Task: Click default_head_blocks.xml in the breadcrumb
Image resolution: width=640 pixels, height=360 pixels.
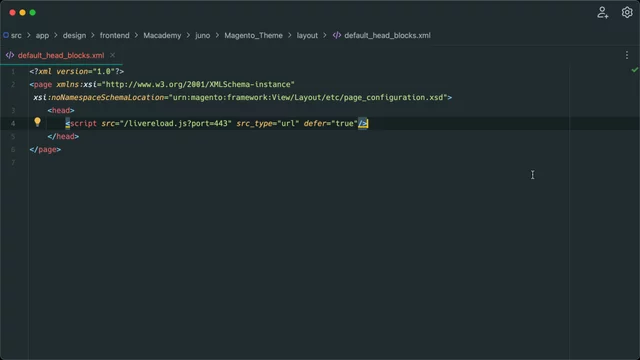Action: click(x=387, y=36)
